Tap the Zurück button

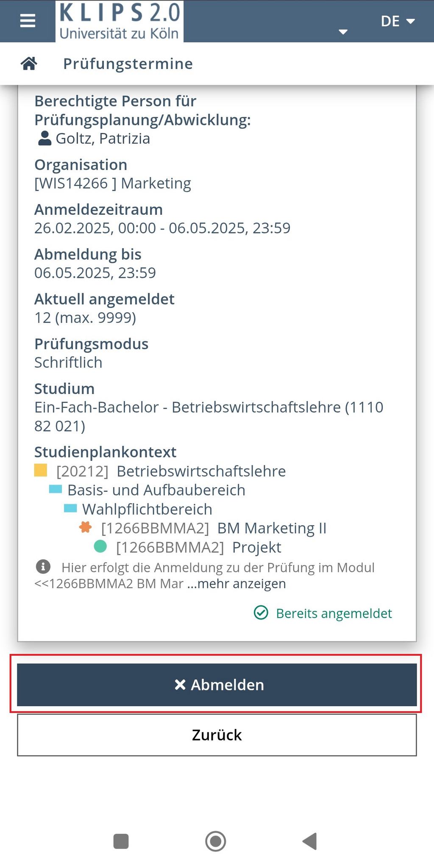point(217,735)
